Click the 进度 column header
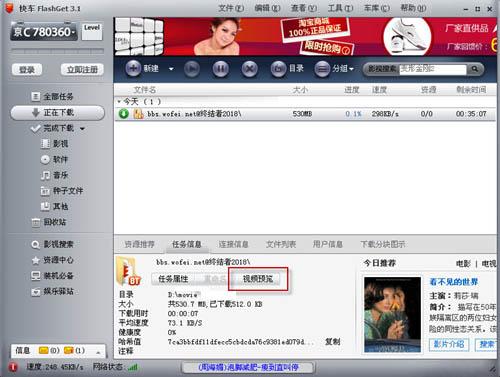 pos(352,90)
